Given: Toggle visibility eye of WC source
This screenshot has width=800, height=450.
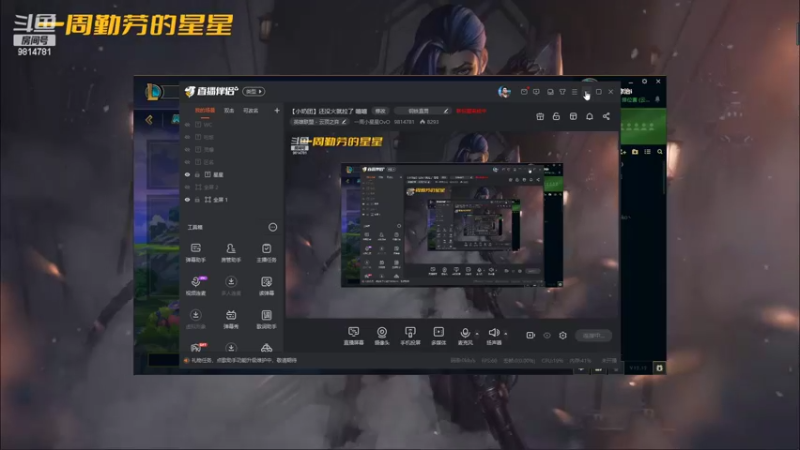Looking at the screenshot, I should pyautogui.click(x=187, y=124).
